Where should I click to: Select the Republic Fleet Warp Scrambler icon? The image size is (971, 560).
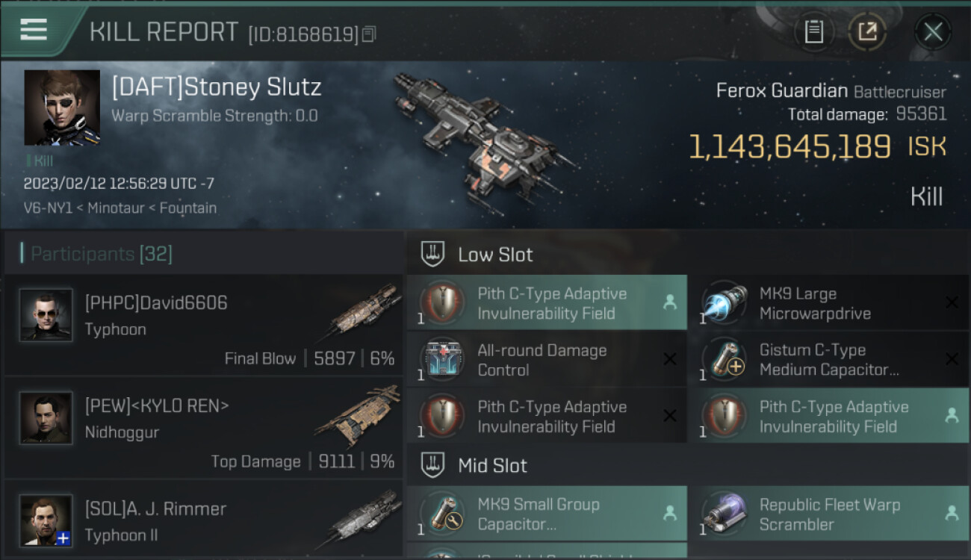724,514
